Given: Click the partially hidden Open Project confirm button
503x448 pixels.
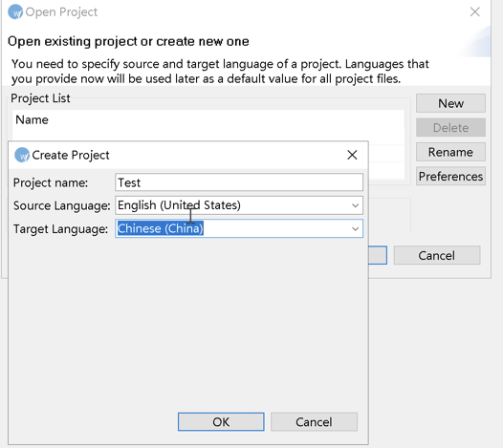Looking at the screenshot, I should (x=378, y=255).
